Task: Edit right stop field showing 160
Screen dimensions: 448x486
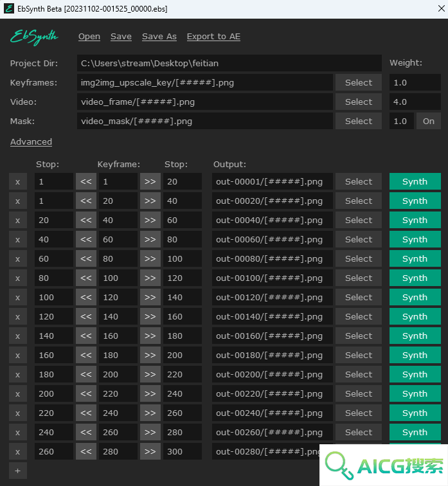Action: click(x=183, y=316)
